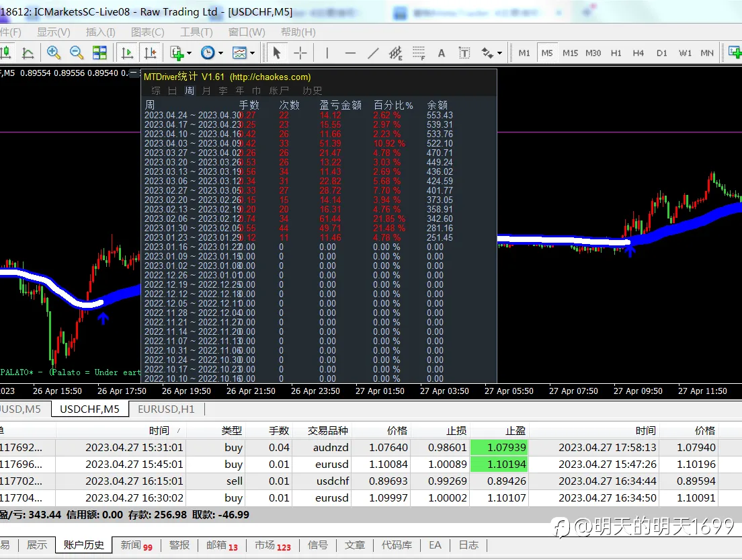Open the 信号 terminal tab
This screenshot has height=560, width=742.
click(317, 545)
